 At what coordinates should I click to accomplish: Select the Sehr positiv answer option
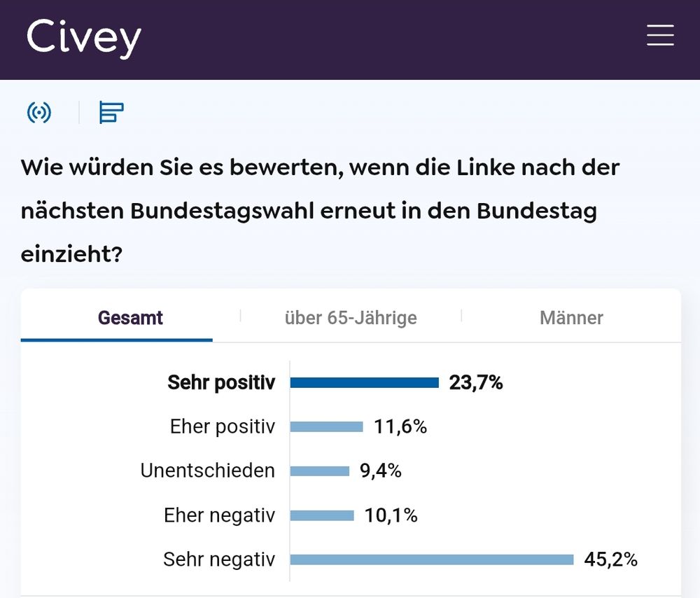[221, 382]
